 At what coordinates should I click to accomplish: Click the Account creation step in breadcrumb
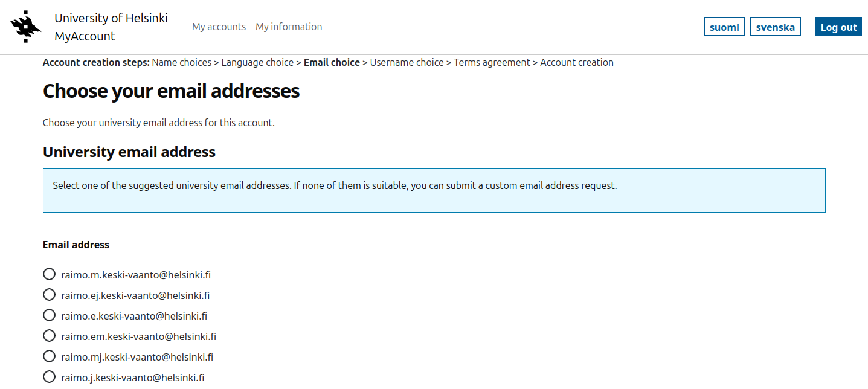click(x=576, y=62)
